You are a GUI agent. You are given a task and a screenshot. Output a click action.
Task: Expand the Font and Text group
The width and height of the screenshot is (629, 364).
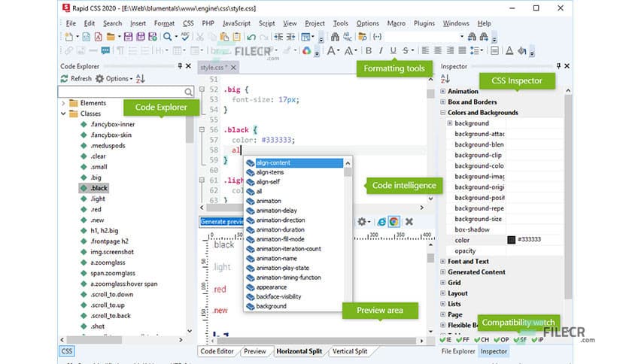pyautogui.click(x=443, y=262)
